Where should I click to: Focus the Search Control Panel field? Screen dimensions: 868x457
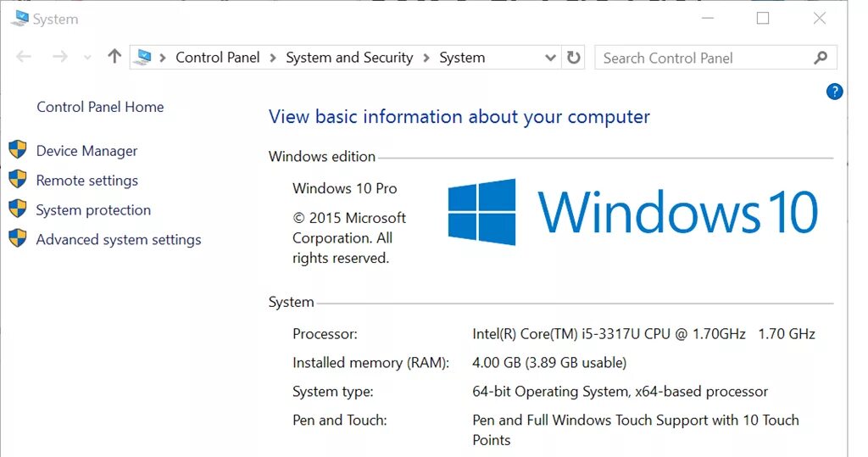[x=702, y=58]
